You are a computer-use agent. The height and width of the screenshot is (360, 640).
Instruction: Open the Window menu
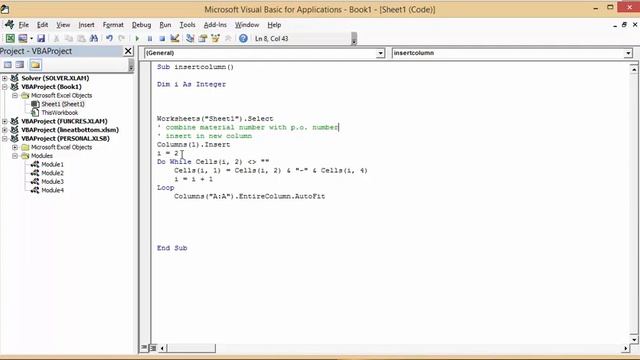coord(247,25)
